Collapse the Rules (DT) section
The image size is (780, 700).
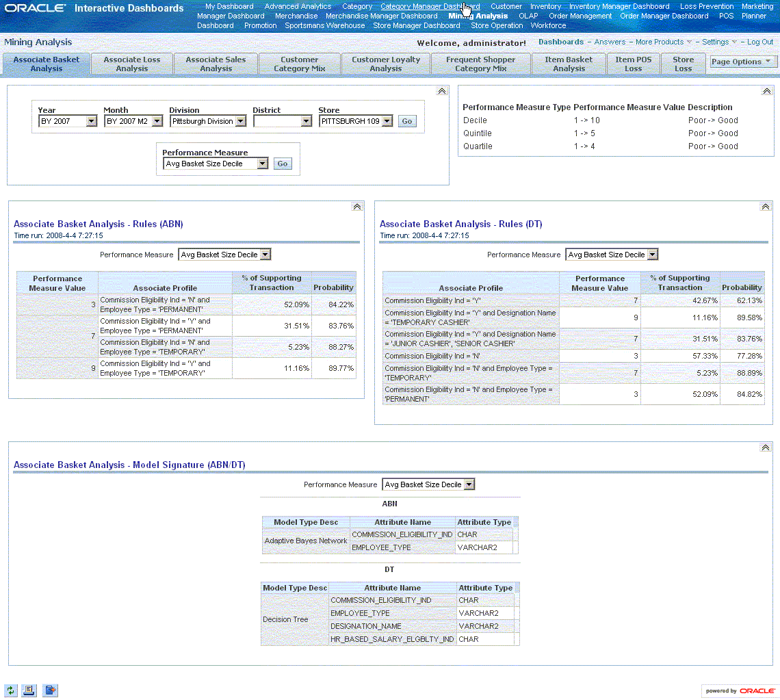pyautogui.click(x=765, y=207)
